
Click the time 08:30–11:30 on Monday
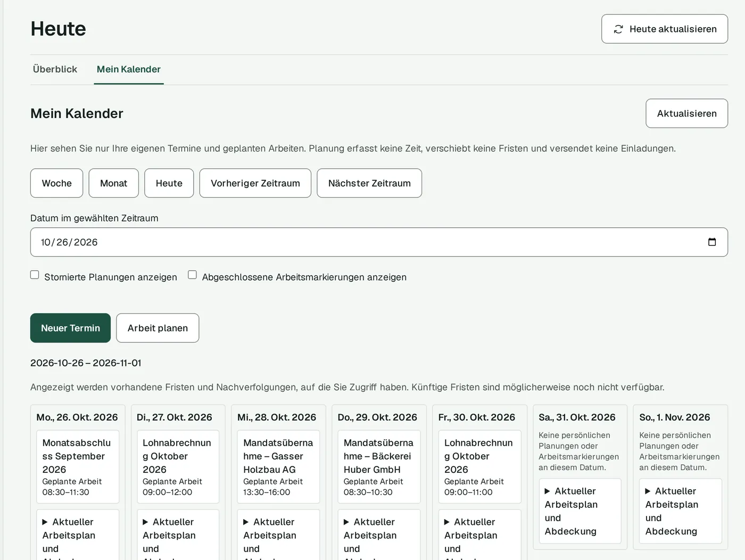pos(66,492)
